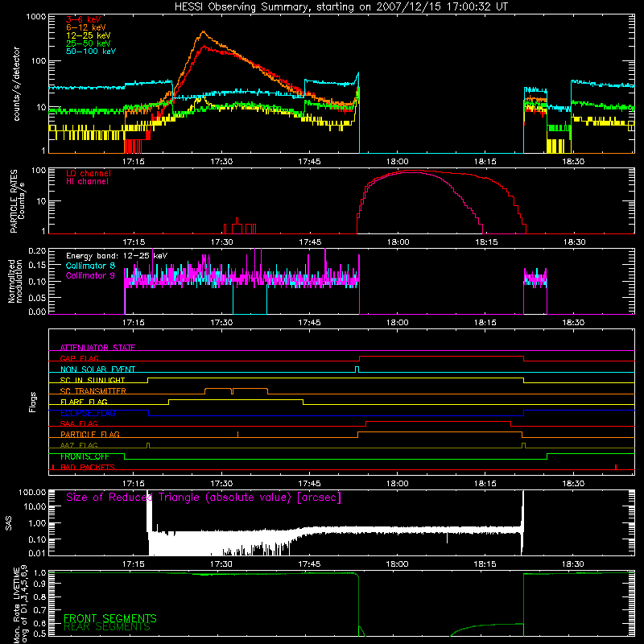Image resolution: width=644 pixels, height=644 pixels.
Task: Select the yellow 12-25 keV count-rate legend entry
Action: [x=89, y=35]
